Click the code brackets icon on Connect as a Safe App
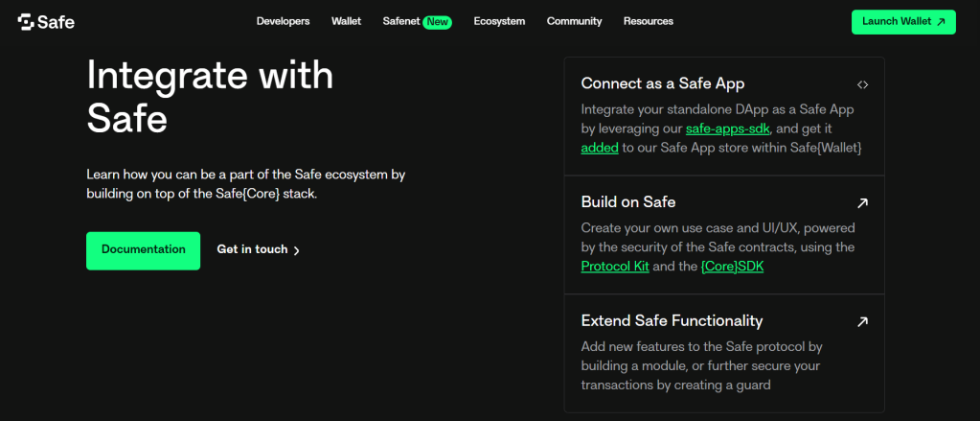 tap(862, 84)
